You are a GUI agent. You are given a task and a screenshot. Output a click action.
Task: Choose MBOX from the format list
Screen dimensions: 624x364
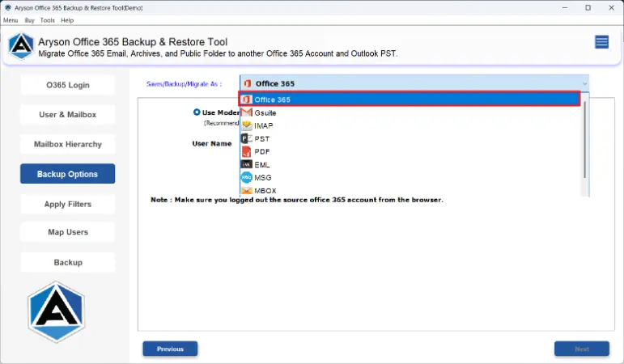point(410,191)
